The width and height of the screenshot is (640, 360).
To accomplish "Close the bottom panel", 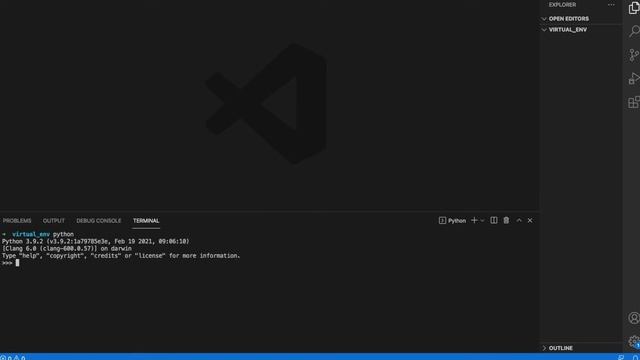I will coord(530,220).
